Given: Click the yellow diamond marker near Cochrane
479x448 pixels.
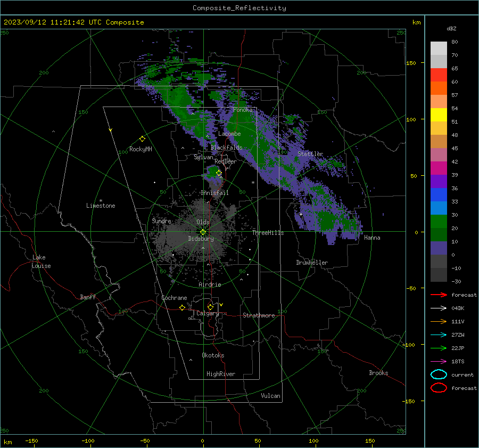Looking at the screenshot, I should pyautogui.click(x=182, y=308).
